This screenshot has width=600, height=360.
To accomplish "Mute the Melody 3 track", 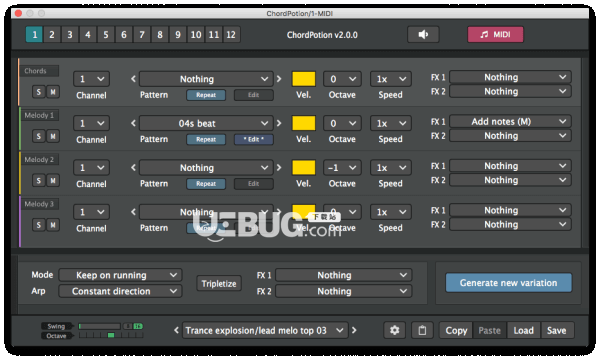I will pyautogui.click(x=53, y=225).
